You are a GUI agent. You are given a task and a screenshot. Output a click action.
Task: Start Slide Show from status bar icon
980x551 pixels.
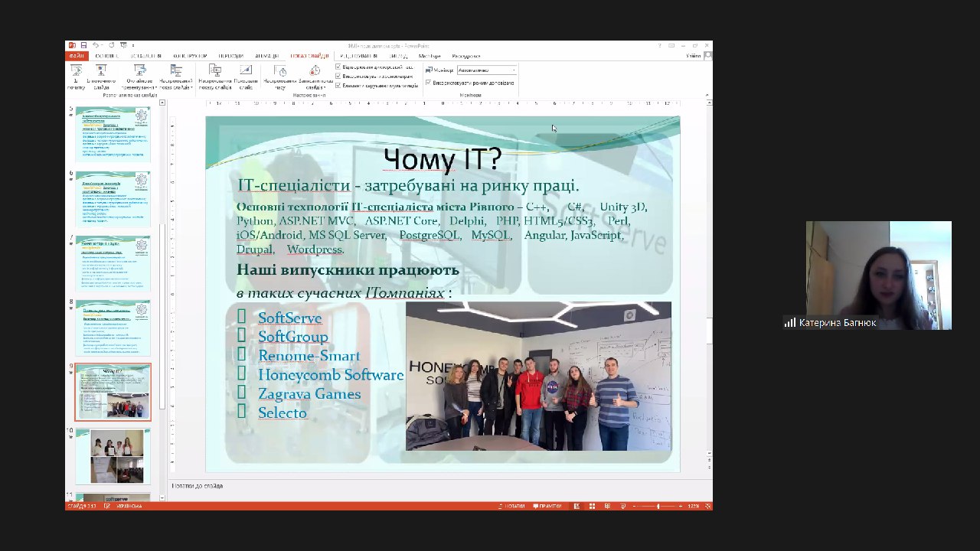click(x=622, y=506)
